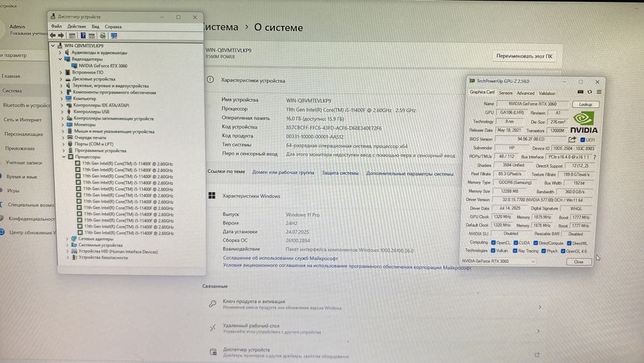Click the Система breadcrumb in Settings header
644x363 pixels.
[220, 27]
